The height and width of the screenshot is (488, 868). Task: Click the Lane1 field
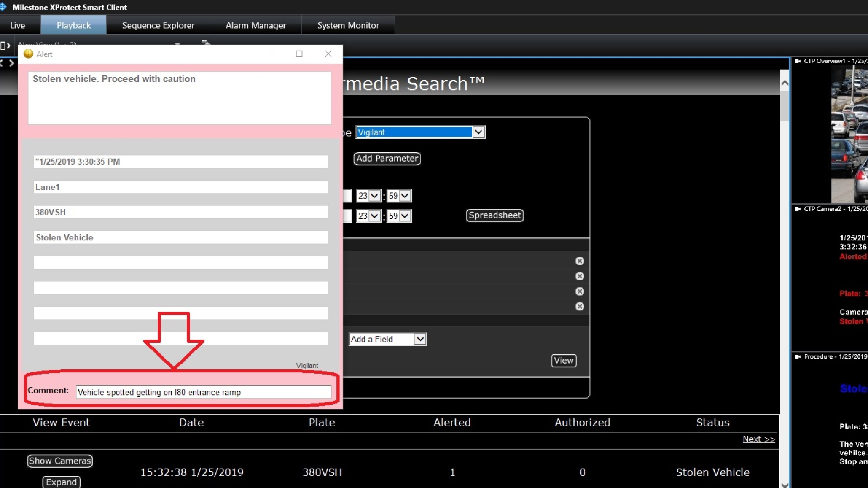pyautogui.click(x=180, y=187)
